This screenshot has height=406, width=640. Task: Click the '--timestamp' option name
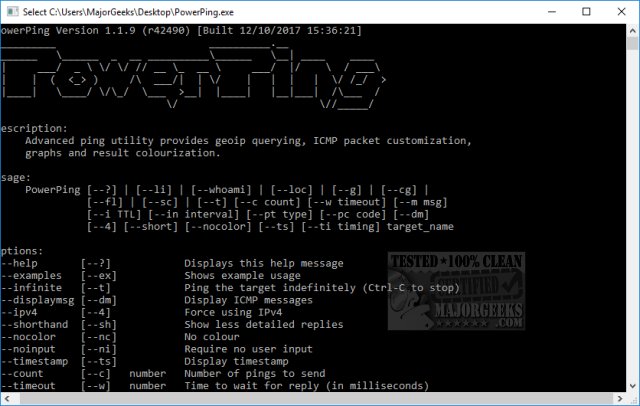tap(34, 361)
